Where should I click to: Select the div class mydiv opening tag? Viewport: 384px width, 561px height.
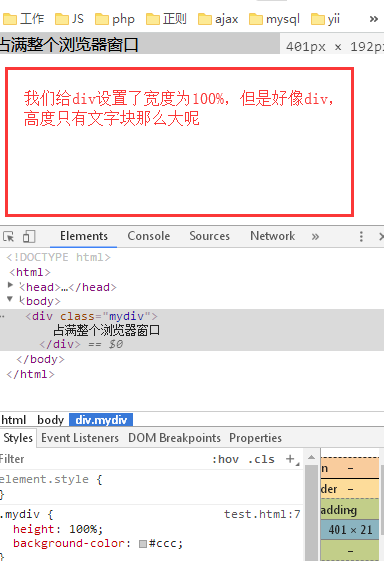[91, 316]
